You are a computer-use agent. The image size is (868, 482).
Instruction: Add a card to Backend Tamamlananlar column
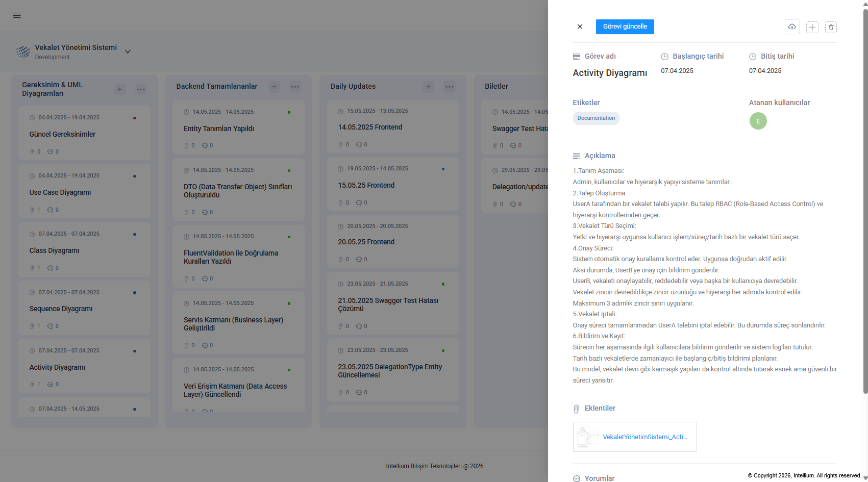click(274, 87)
